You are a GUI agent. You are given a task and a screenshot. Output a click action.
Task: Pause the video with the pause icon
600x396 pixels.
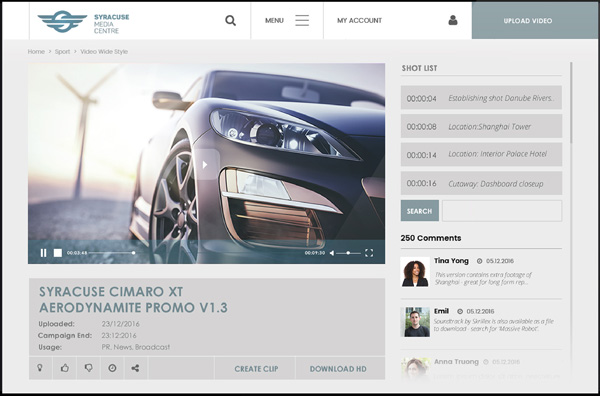(43, 253)
